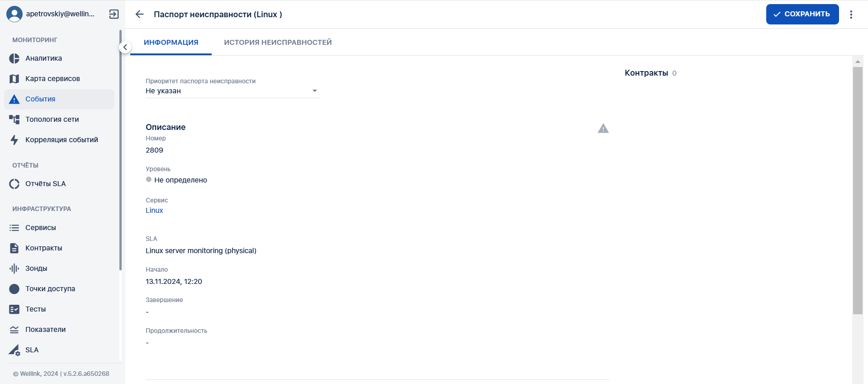Open Топология сети page

(59, 120)
